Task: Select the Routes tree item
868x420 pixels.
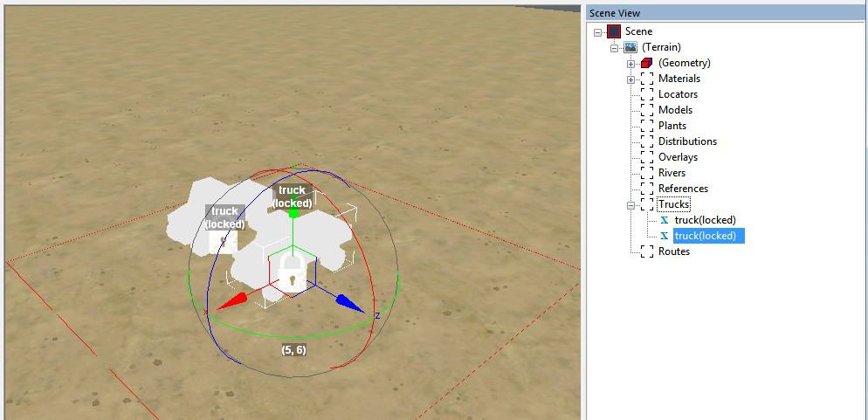Action: (673, 251)
